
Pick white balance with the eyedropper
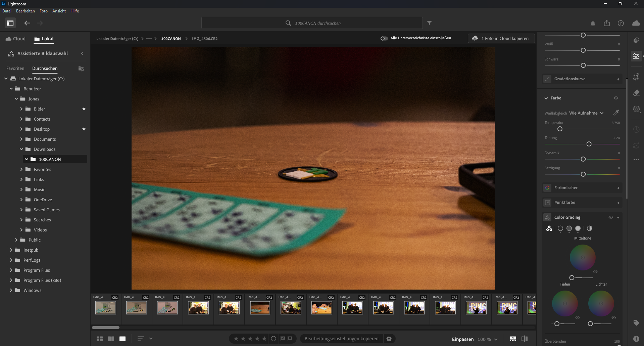point(616,113)
